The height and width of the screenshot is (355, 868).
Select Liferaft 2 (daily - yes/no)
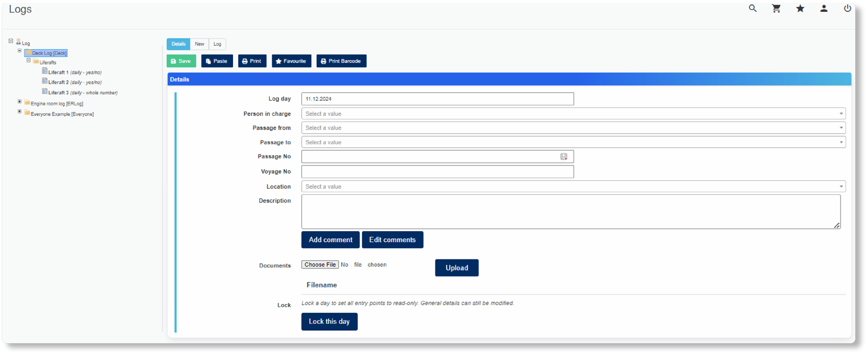pyautogui.click(x=75, y=83)
